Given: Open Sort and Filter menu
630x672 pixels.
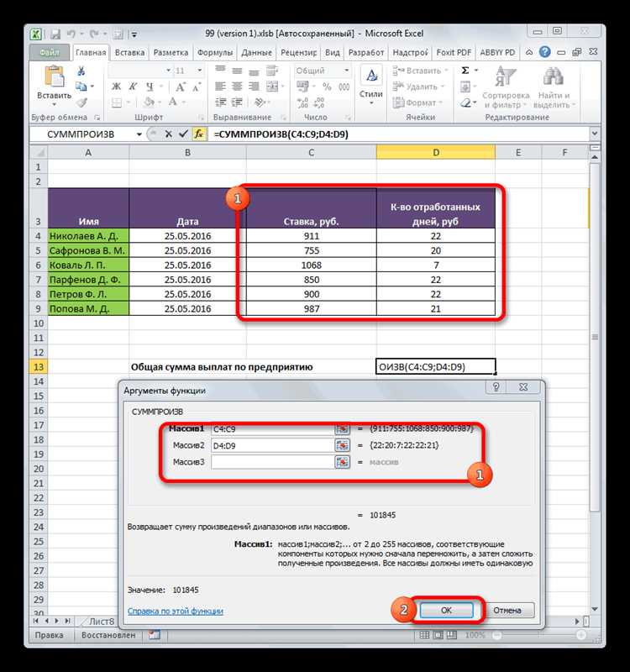Looking at the screenshot, I should (x=506, y=87).
